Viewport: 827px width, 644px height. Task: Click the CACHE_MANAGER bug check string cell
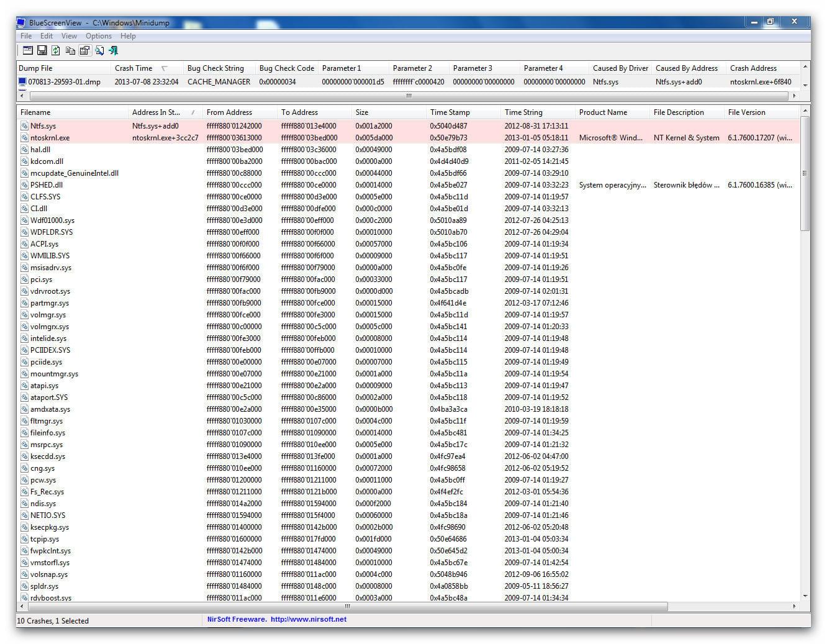pos(219,81)
